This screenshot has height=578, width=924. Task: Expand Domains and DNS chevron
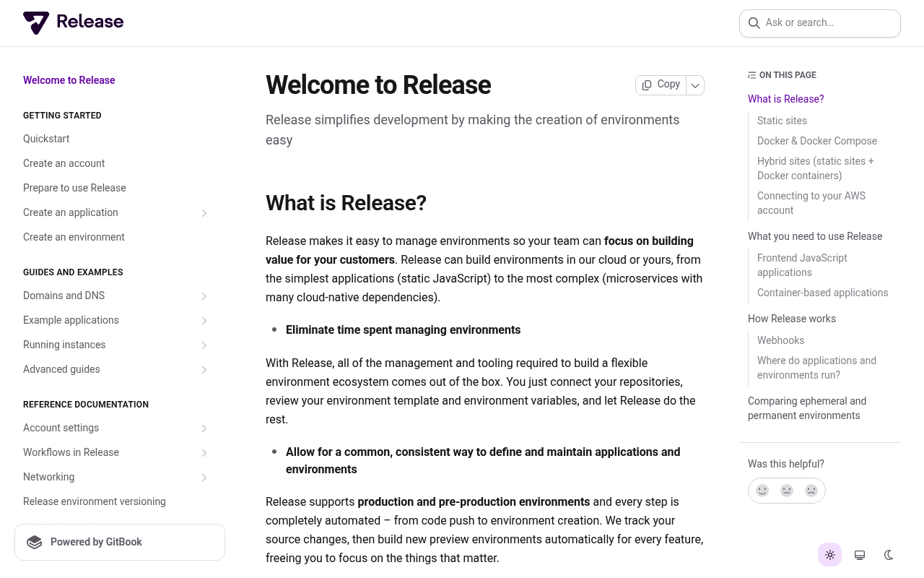[204, 296]
